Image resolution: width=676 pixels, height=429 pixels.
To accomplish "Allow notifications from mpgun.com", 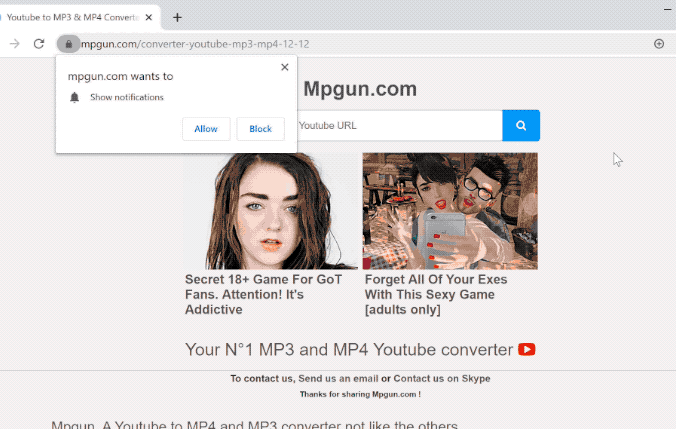I will coord(206,129).
